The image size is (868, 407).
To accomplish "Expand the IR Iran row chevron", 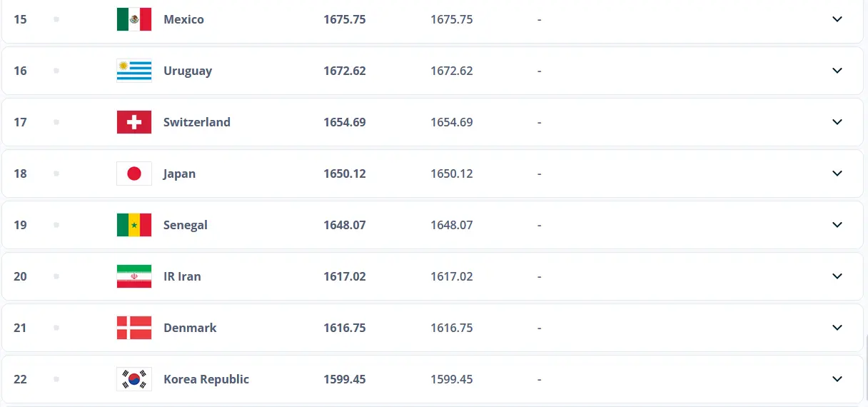I will [x=837, y=276].
